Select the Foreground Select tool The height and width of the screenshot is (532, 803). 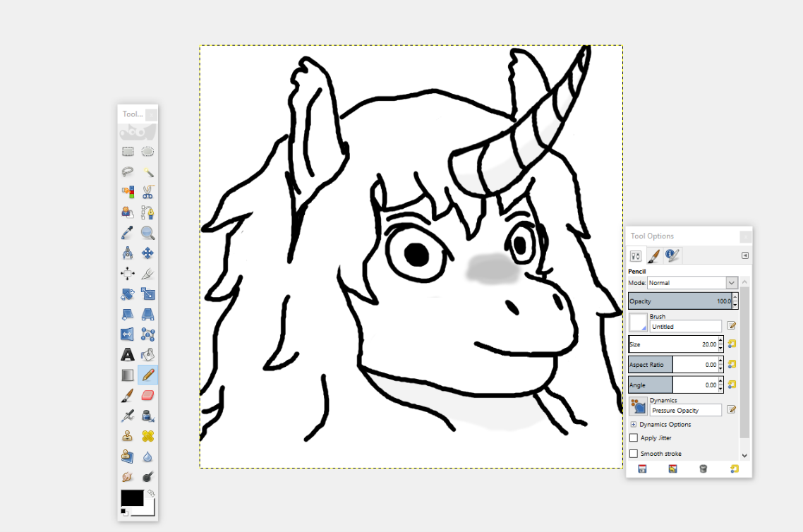point(128,212)
